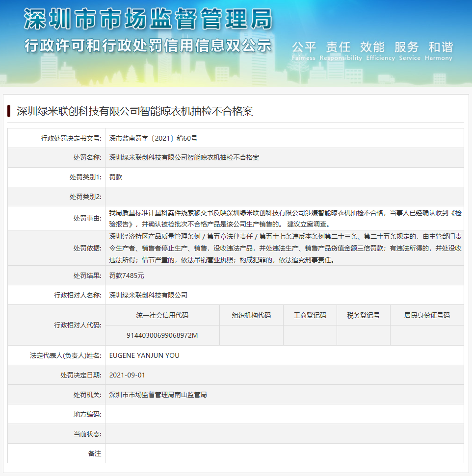Click the 行政相对人名称 row label
The height and width of the screenshot is (476, 472).
78,295
